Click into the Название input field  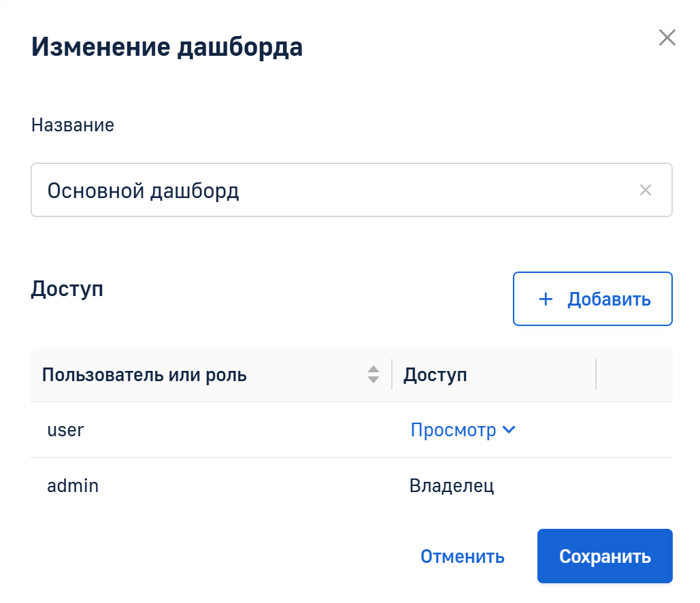pyautogui.click(x=327, y=190)
